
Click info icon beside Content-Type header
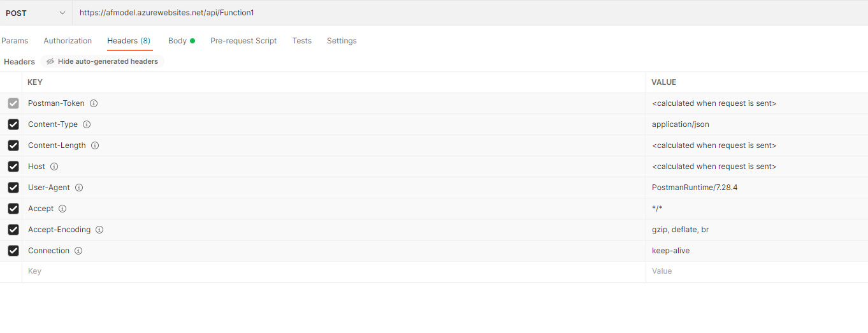87,124
